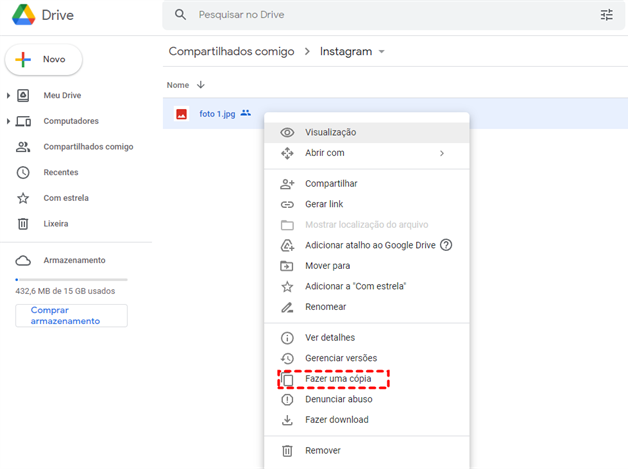The image size is (628, 469).
Task: Click the Ver detalhes info icon
Action: point(287,338)
